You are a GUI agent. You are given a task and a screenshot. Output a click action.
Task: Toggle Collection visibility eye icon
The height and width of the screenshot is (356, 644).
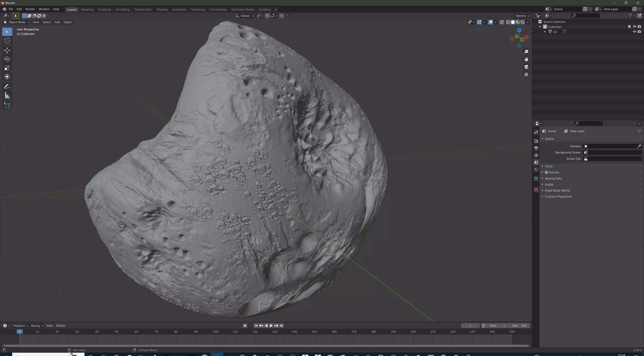coord(634,27)
